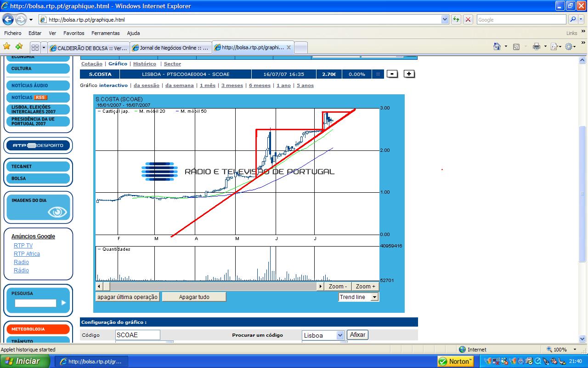Viewport: 588px width, 368px height.
Task: Open the search provider dropdown arrow
Action: pyautogui.click(x=582, y=19)
